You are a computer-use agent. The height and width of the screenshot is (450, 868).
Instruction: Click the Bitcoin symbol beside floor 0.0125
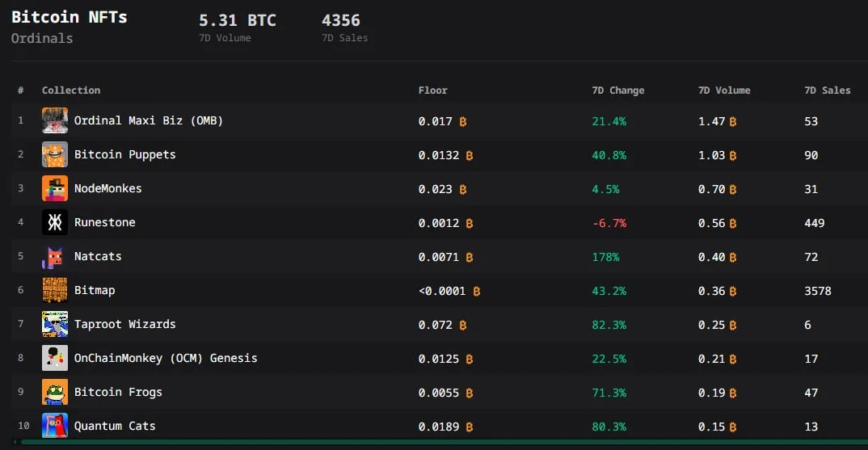[x=470, y=360]
